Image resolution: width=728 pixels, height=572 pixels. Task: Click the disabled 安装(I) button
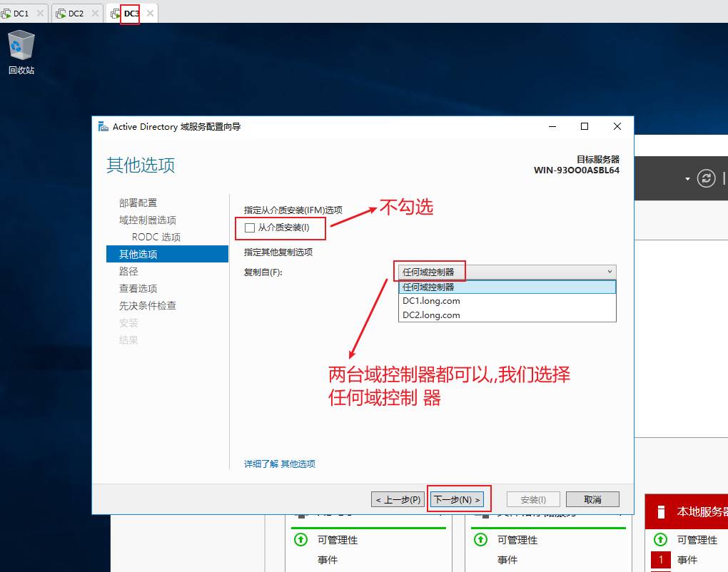pos(533,500)
